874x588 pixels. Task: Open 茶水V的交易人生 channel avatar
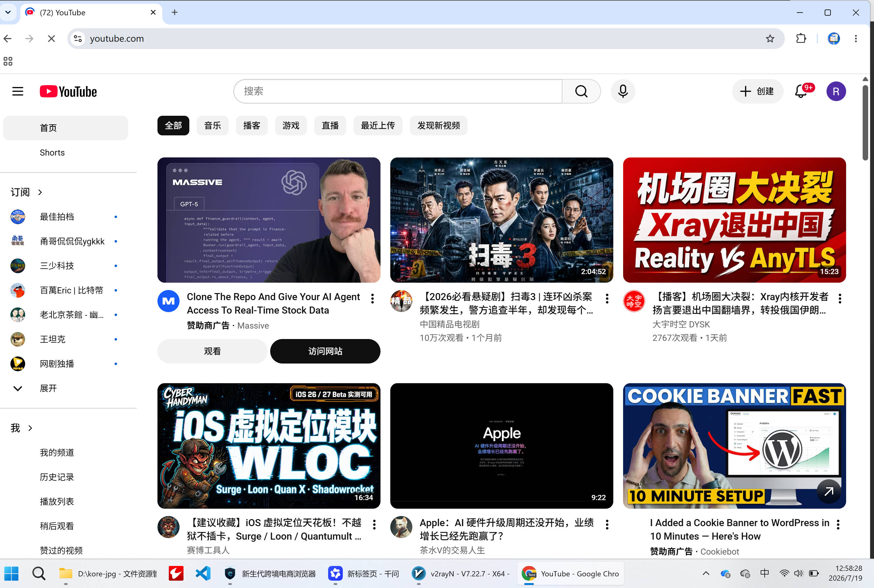pyautogui.click(x=401, y=527)
